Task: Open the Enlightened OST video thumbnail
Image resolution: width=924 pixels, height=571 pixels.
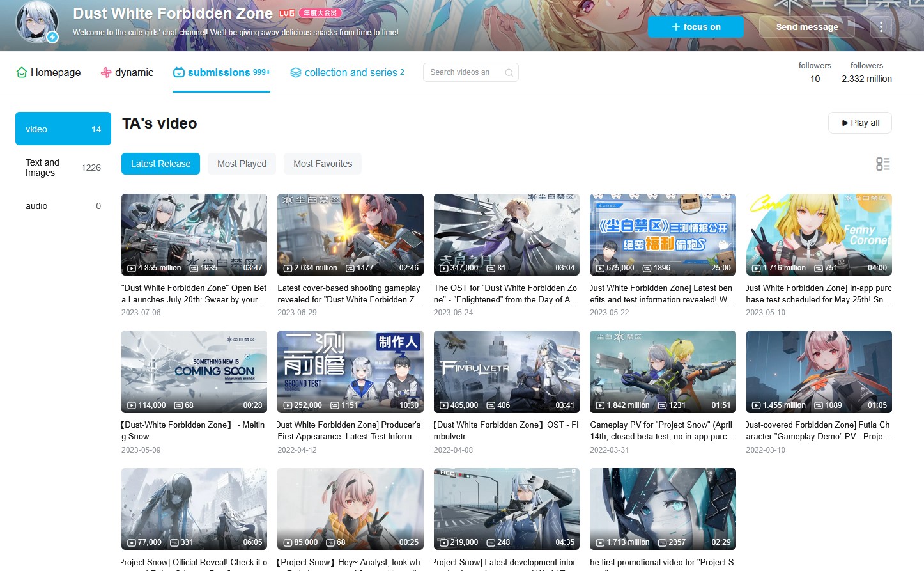Action: pyautogui.click(x=507, y=235)
